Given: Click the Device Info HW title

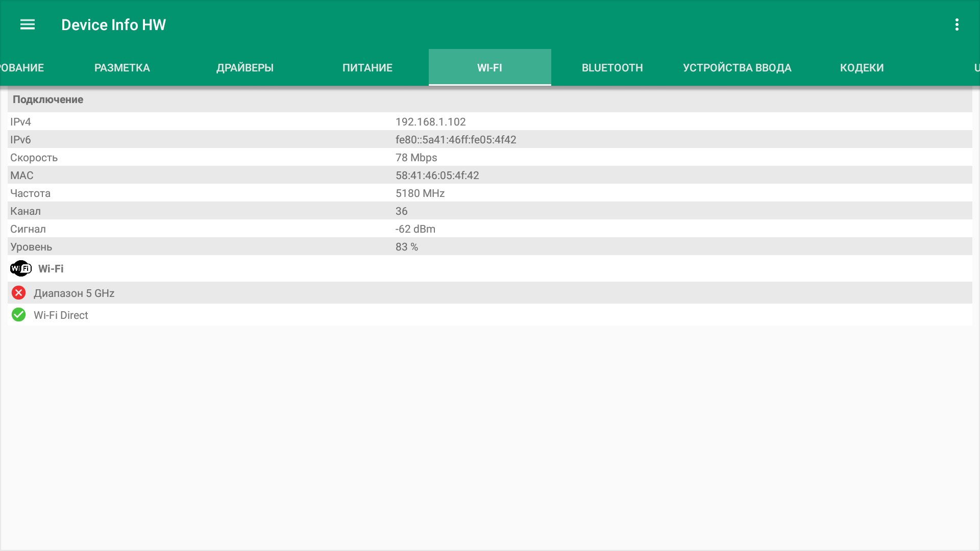Looking at the screenshot, I should point(113,24).
